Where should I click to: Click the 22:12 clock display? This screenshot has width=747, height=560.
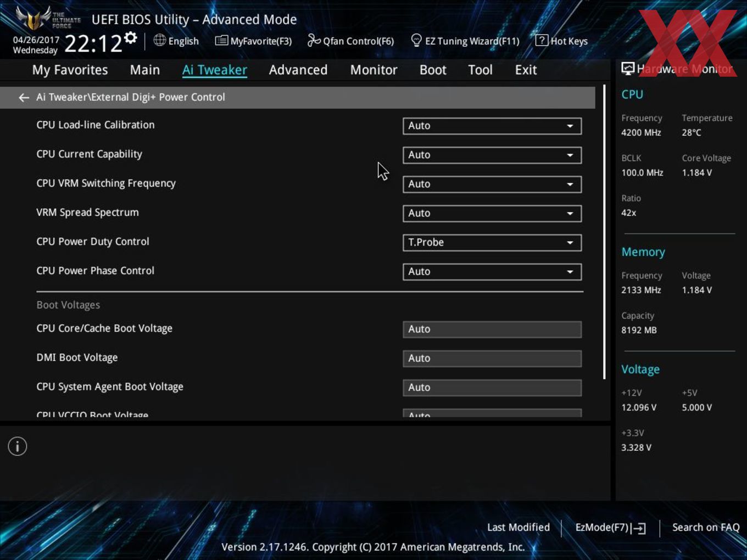tap(93, 43)
